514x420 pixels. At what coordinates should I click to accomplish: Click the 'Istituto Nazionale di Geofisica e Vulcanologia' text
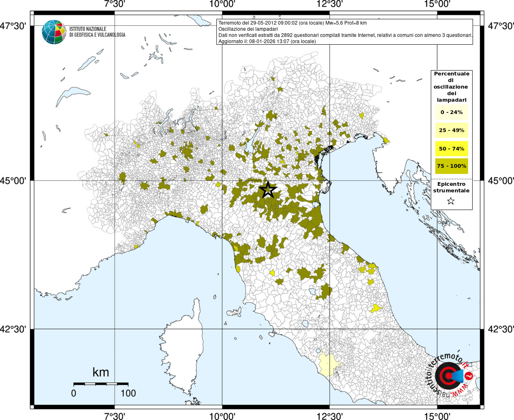tap(97, 32)
